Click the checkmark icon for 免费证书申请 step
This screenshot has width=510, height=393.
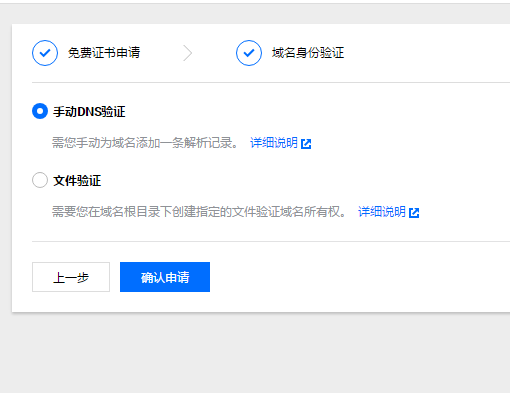coord(45,53)
